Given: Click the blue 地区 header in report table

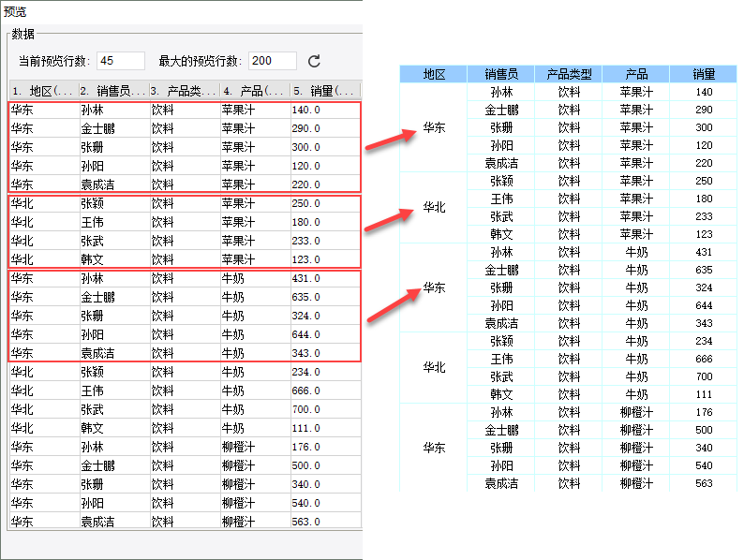Looking at the screenshot, I should [434, 74].
